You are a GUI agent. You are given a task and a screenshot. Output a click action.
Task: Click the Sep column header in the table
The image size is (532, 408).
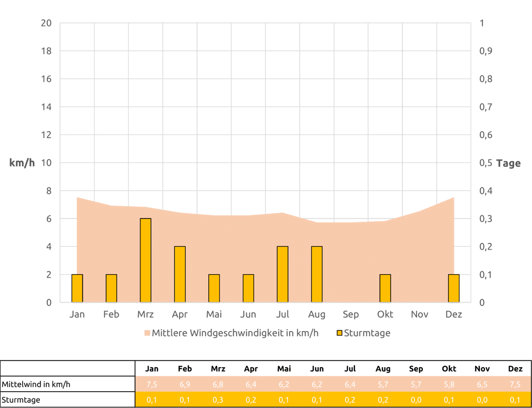(x=415, y=369)
